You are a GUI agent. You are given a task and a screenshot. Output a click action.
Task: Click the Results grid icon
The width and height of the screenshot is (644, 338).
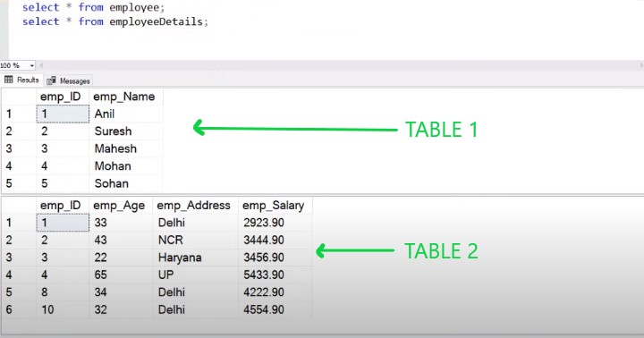point(9,80)
